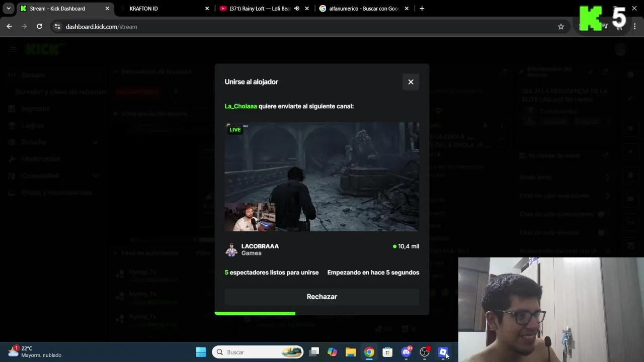Open the dashboard hamburger menu
Image resolution: width=644 pixels, height=362 pixels.
pyautogui.click(x=13, y=49)
